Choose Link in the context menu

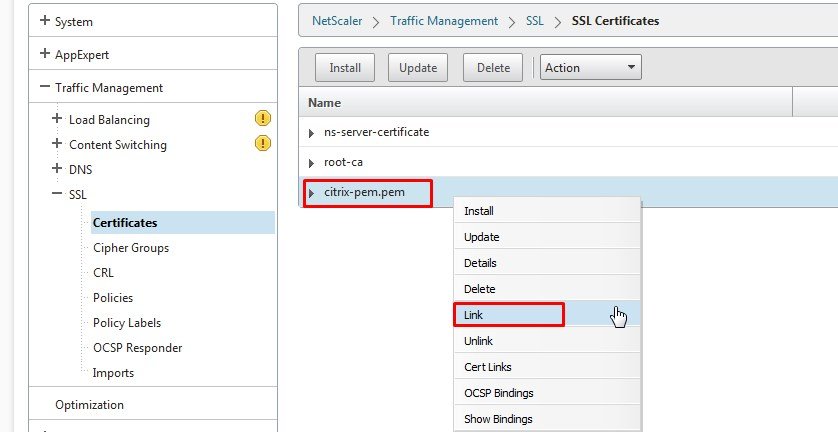tap(509, 315)
